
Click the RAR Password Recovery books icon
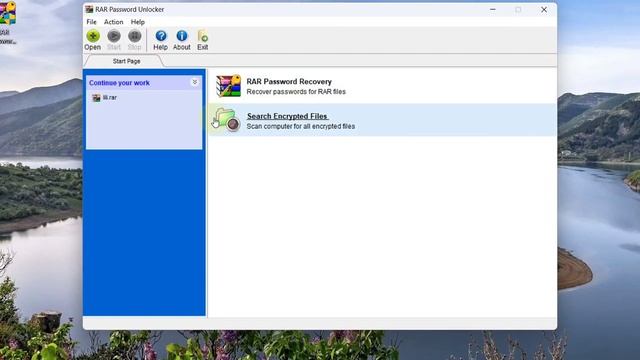coord(228,86)
